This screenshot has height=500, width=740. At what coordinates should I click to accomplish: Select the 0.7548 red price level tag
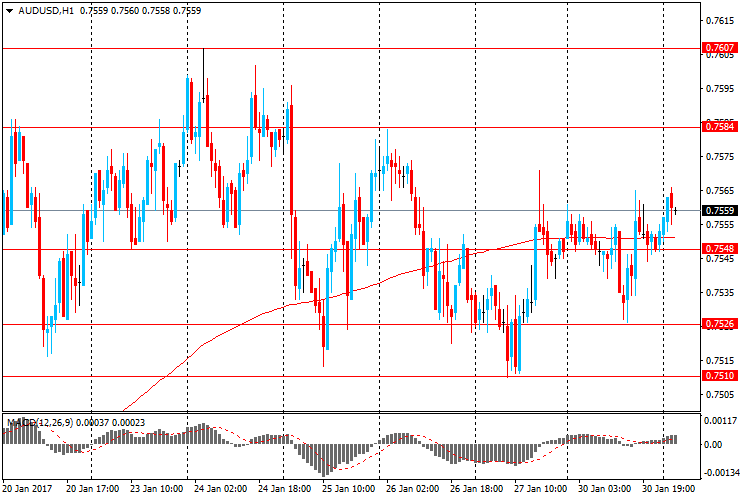tap(720, 248)
